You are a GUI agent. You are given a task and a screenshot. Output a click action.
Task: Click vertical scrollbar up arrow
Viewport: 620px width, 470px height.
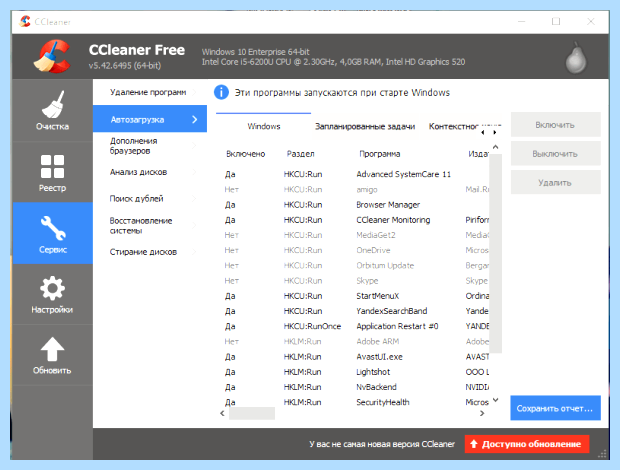495,147
